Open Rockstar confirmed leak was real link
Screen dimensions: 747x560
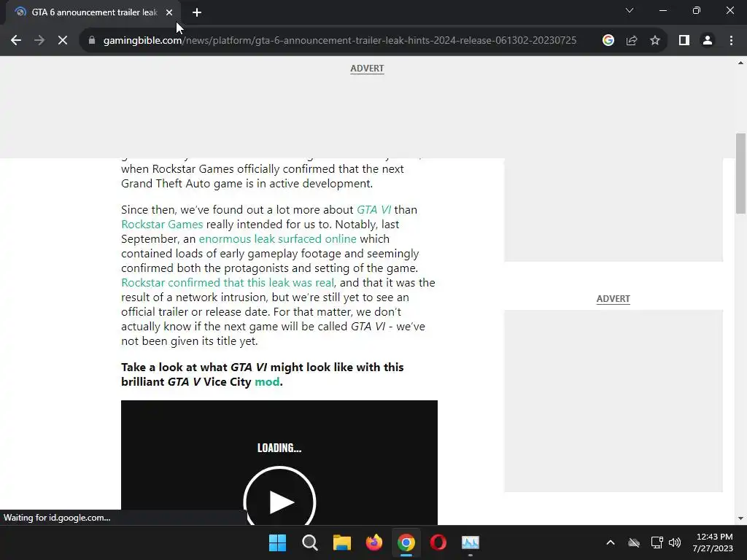tap(228, 283)
